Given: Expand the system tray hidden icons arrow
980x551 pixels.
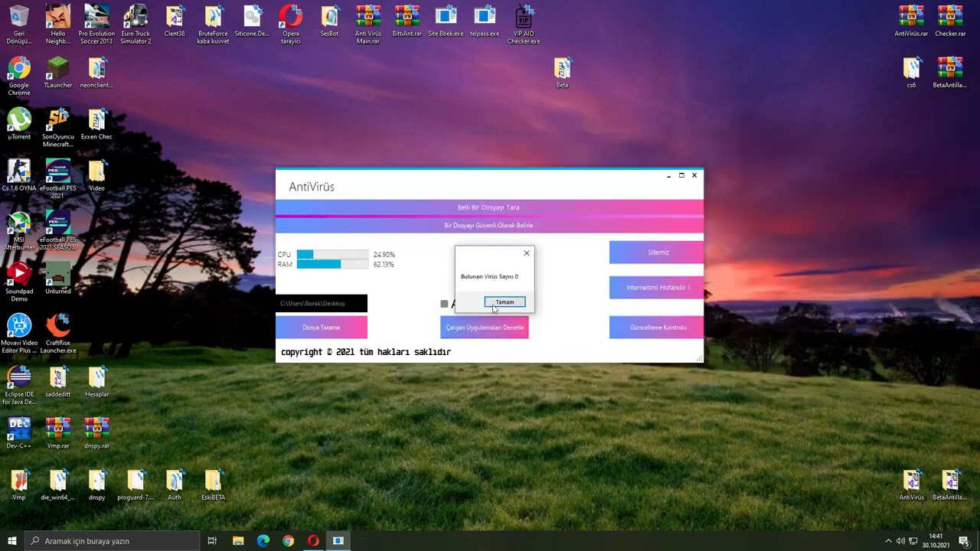Looking at the screenshot, I should [888, 541].
